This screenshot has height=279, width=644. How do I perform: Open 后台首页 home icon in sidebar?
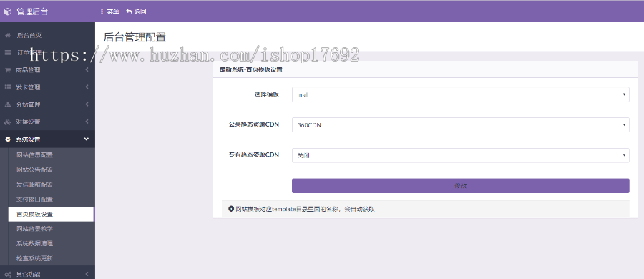[x=7, y=35]
